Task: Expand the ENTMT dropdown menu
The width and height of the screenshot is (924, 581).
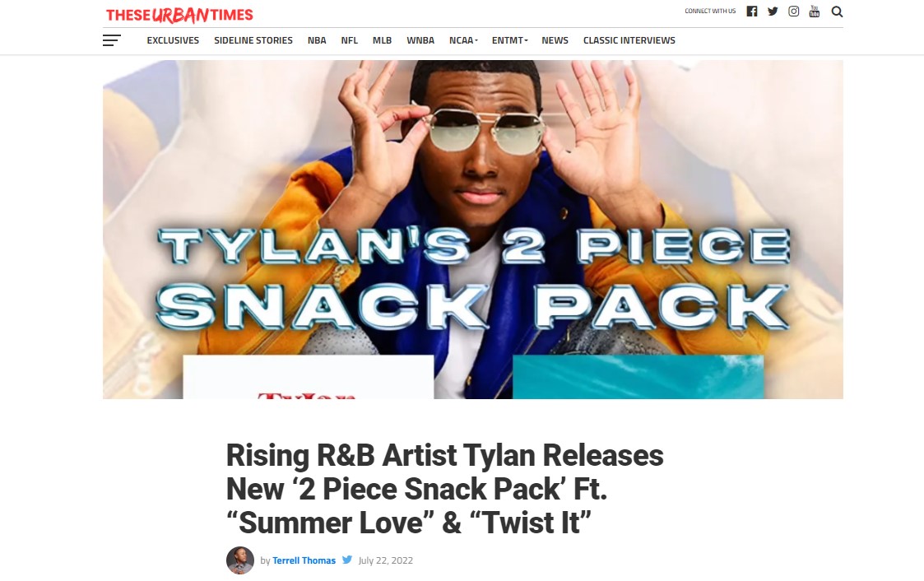Action: pyautogui.click(x=510, y=40)
